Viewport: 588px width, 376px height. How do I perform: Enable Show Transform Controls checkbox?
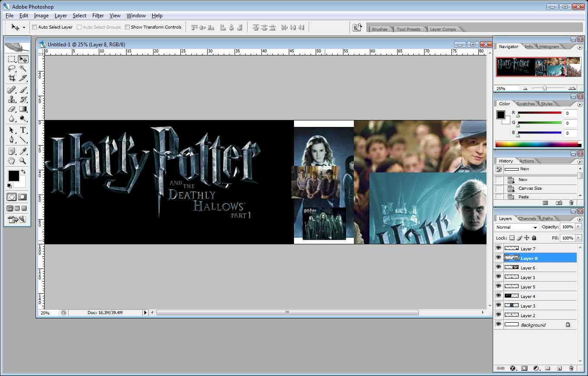coord(127,27)
